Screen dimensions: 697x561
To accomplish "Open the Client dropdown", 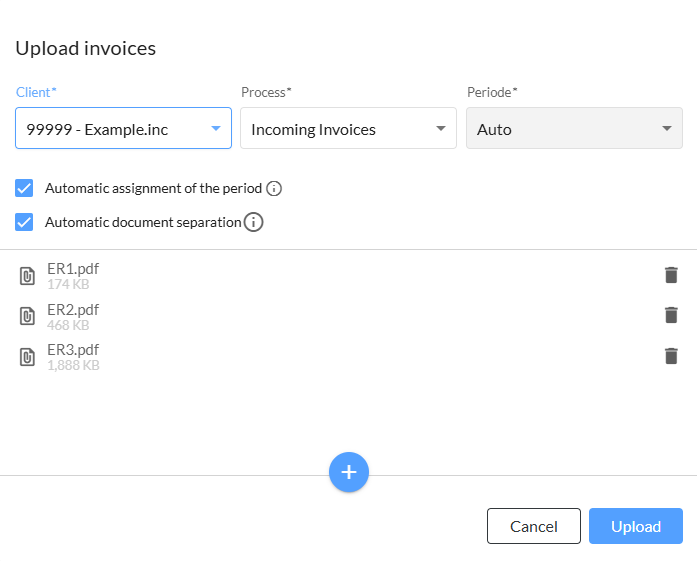I will click(124, 128).
